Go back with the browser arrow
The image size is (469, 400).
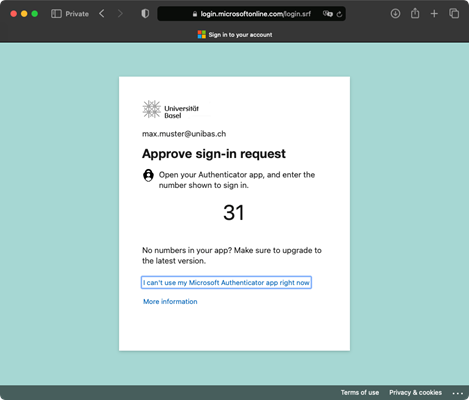(102, 14)
